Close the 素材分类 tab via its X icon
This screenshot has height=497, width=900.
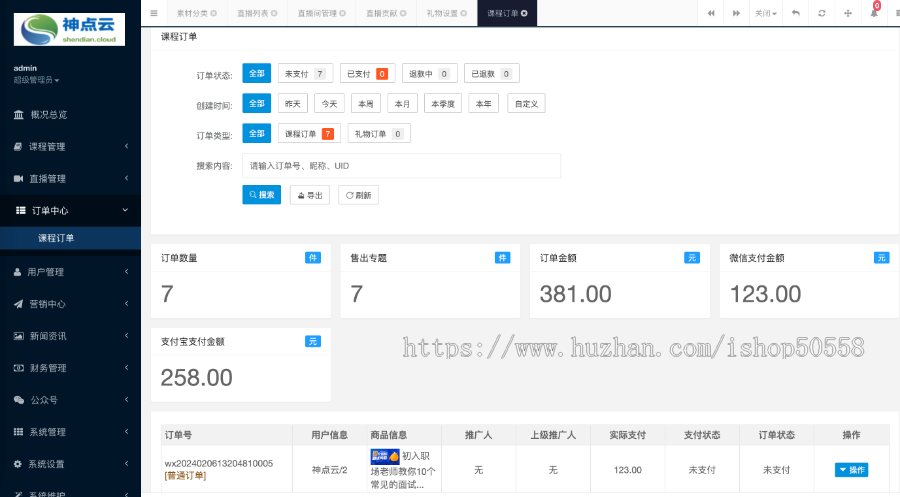(214, 13)
